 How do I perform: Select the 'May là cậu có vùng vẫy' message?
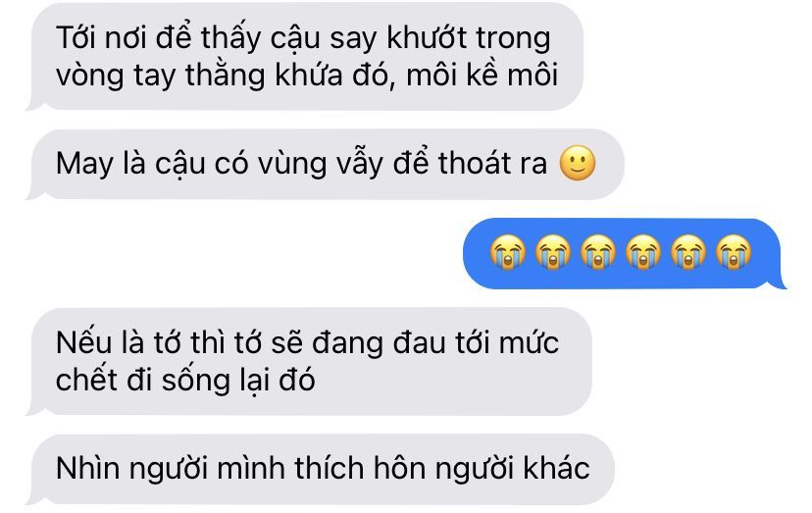coord(326,164)
